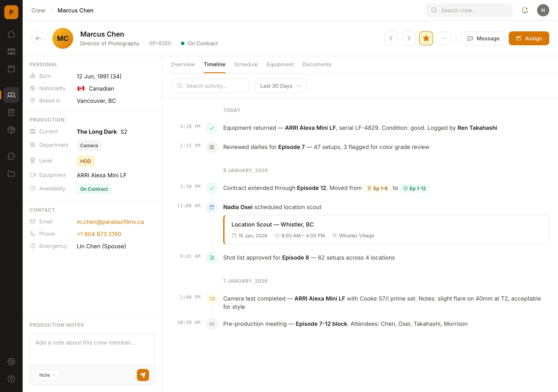Screen dimensions: 558x392
Task: Open the settings gear in the sidebar
Action: pyautogui.click(x=11, y=361)
